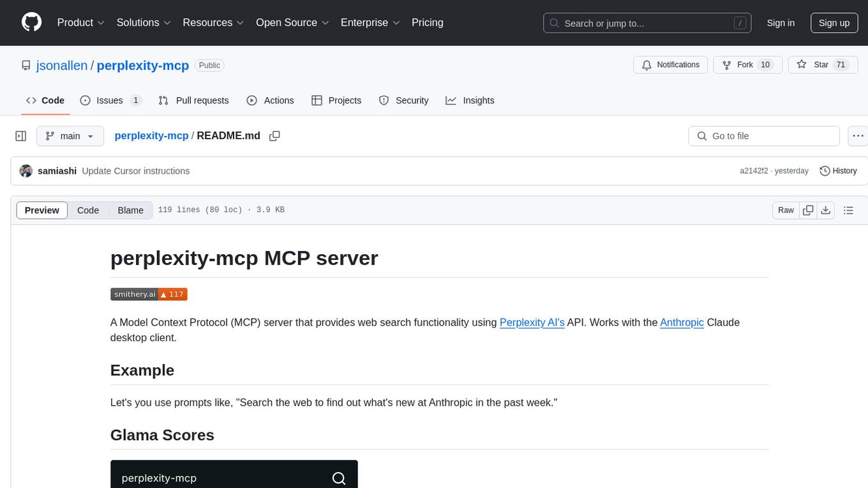Focus the Search or jump to field
Viewport: 868px width, 488px height.
648,23
